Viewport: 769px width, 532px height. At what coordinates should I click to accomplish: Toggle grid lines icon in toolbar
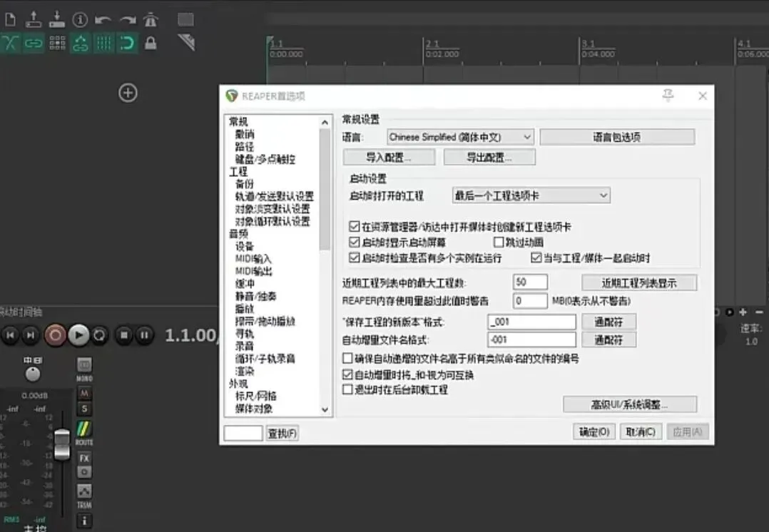click(103, 44)
